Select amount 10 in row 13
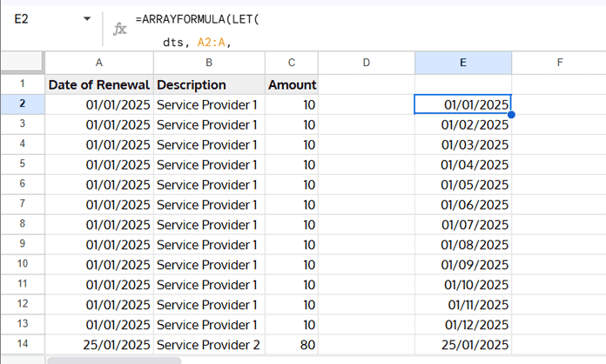The height and width of the screenshot is (364, 606). coord(292,325)
